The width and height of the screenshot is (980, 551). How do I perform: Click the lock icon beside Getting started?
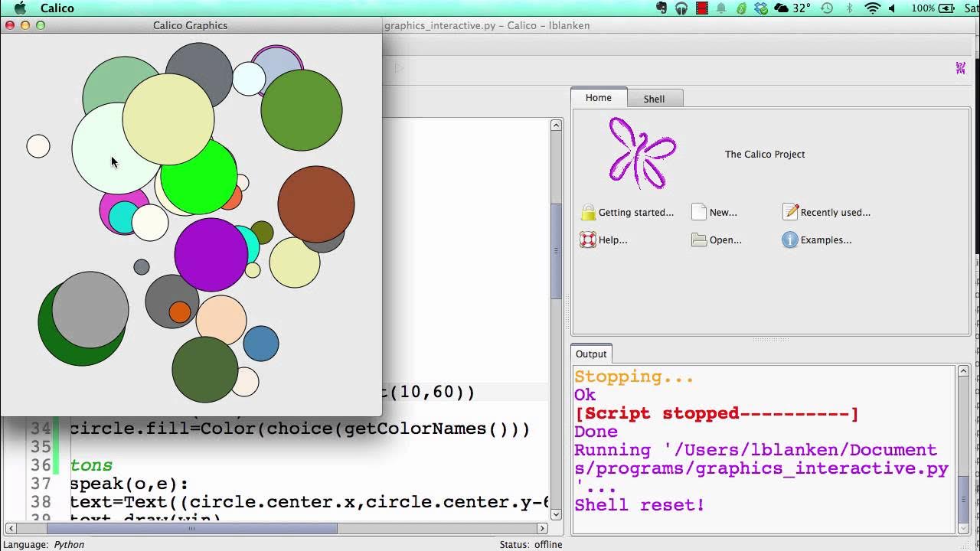[588, 212]
